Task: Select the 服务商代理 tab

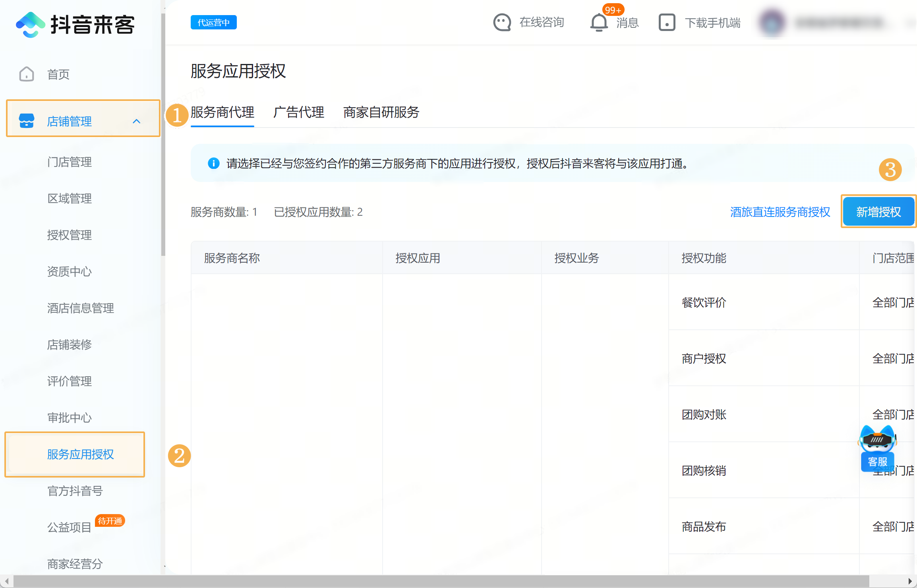Action: coord(222,113)
